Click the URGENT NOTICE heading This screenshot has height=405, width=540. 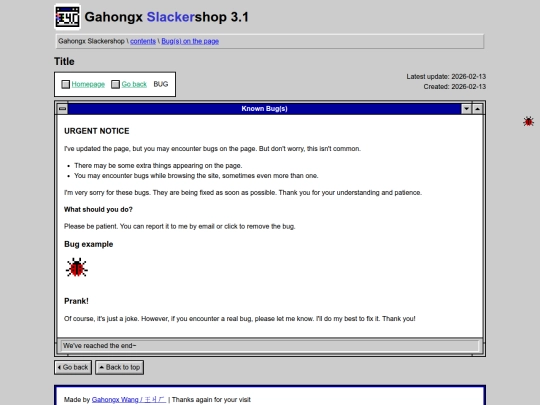97,131
